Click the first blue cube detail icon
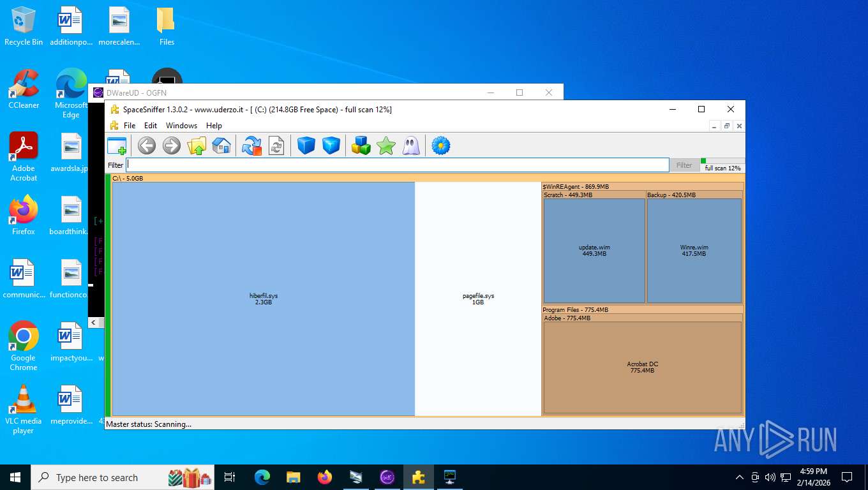868x490 pixels. tap(306, 146)
